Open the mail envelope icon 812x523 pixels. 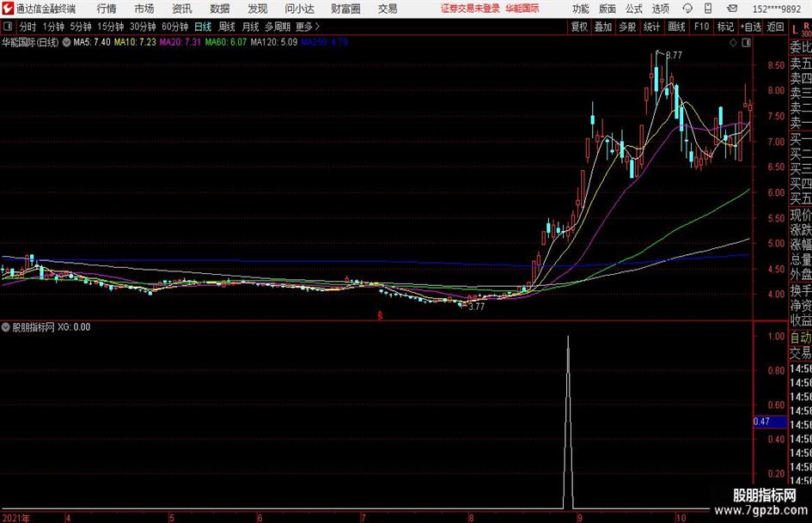(732, 9)
